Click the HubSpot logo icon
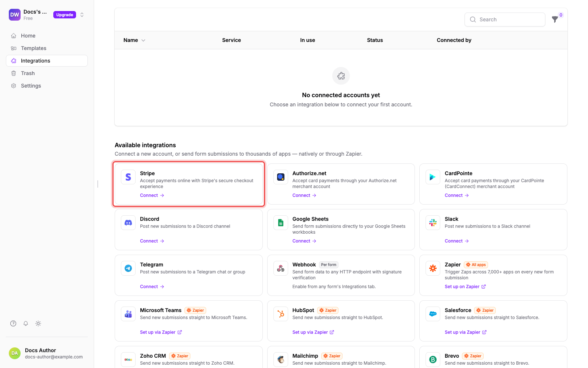The width and height of the screenshot is (588, 368). tap(281, 314)
